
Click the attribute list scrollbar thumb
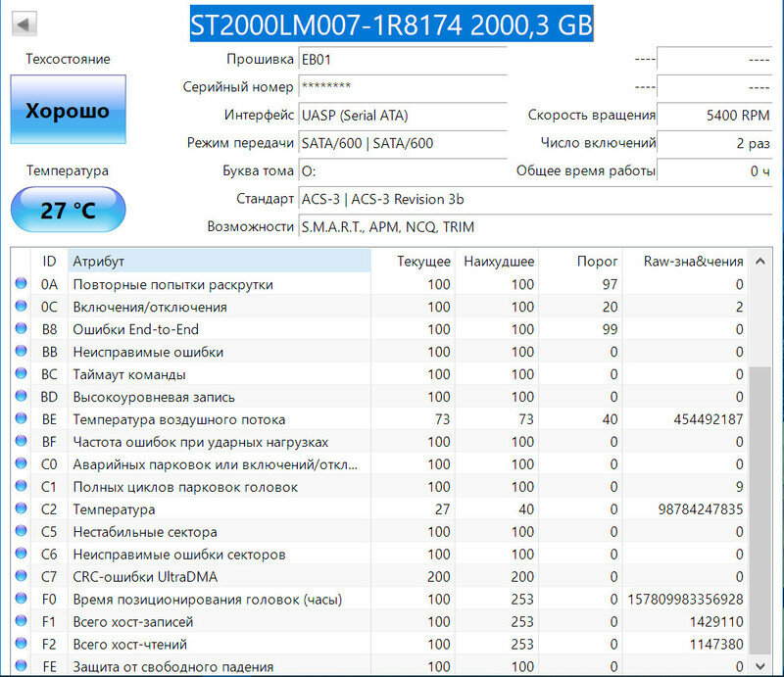pos(760,510)
